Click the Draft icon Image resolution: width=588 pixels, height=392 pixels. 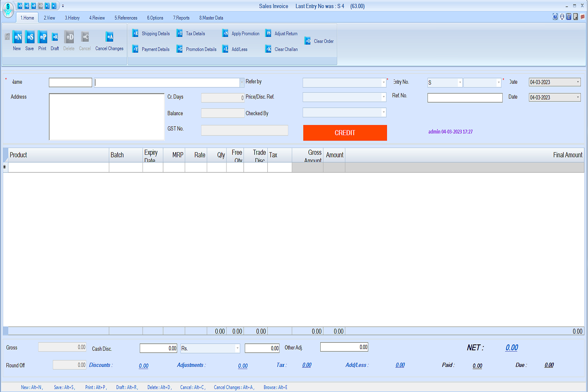tap(55, 37)
